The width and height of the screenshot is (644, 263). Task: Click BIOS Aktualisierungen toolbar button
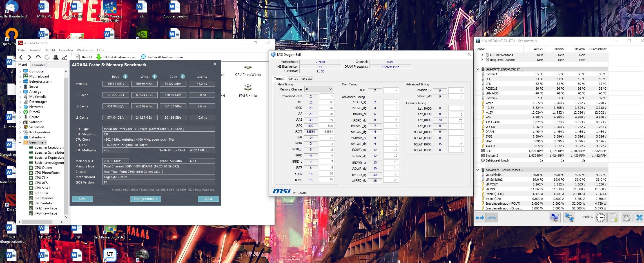[116, 57]
